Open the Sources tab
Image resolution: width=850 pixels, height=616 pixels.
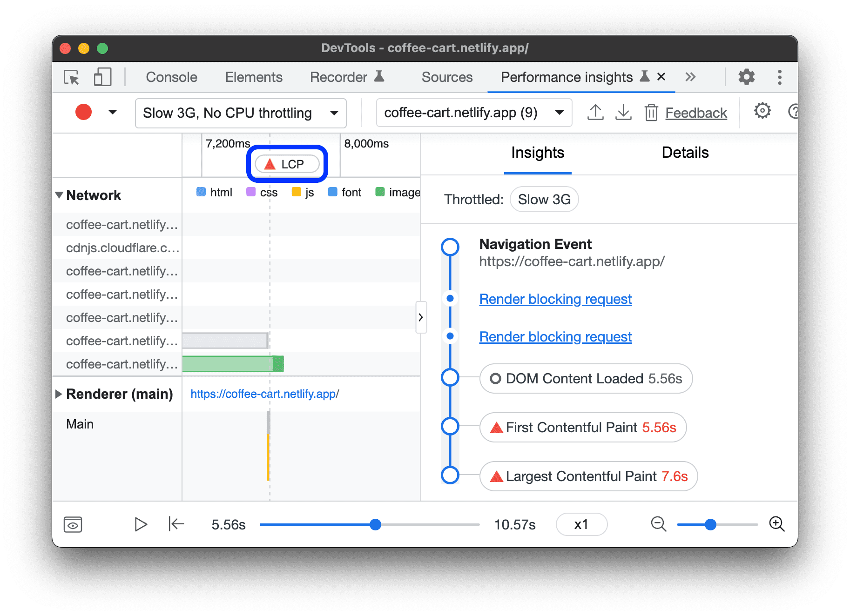click(x=447, y=77)
